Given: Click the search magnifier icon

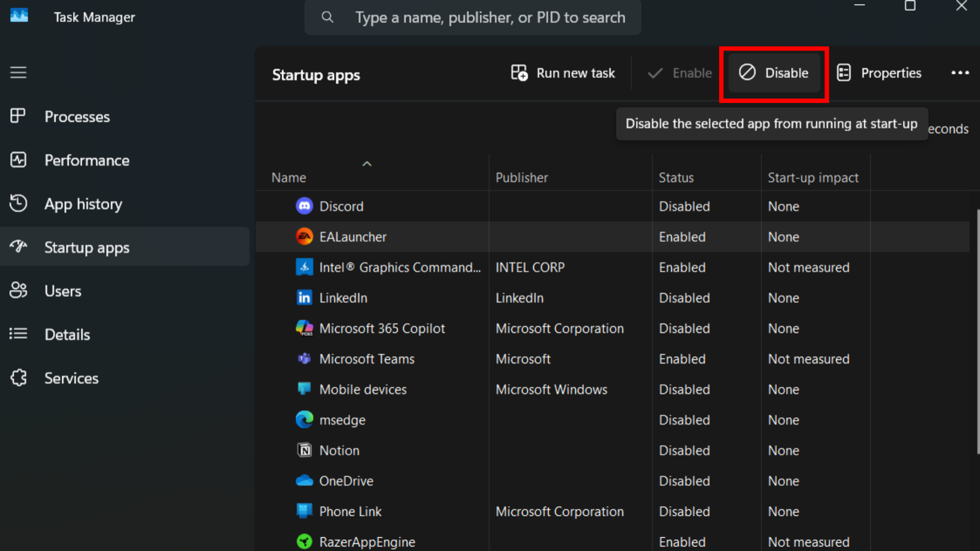Looking at the screenshot, I should tap(328, 17).
